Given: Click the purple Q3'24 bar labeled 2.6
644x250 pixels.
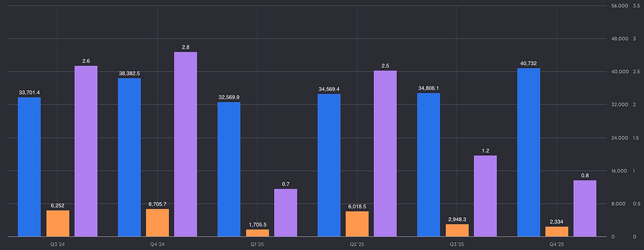Looking at the screenshot, I should pos(86,151).
